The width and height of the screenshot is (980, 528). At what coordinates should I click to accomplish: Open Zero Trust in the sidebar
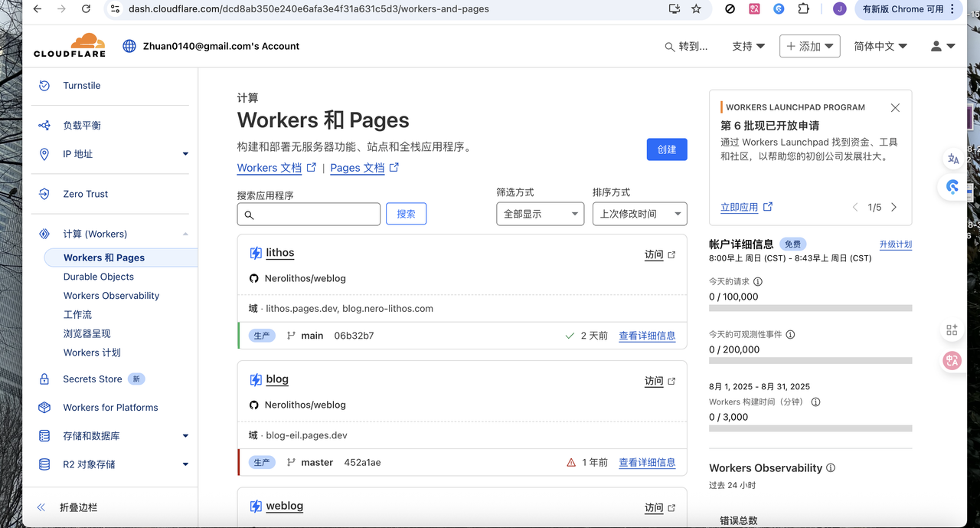86,194
